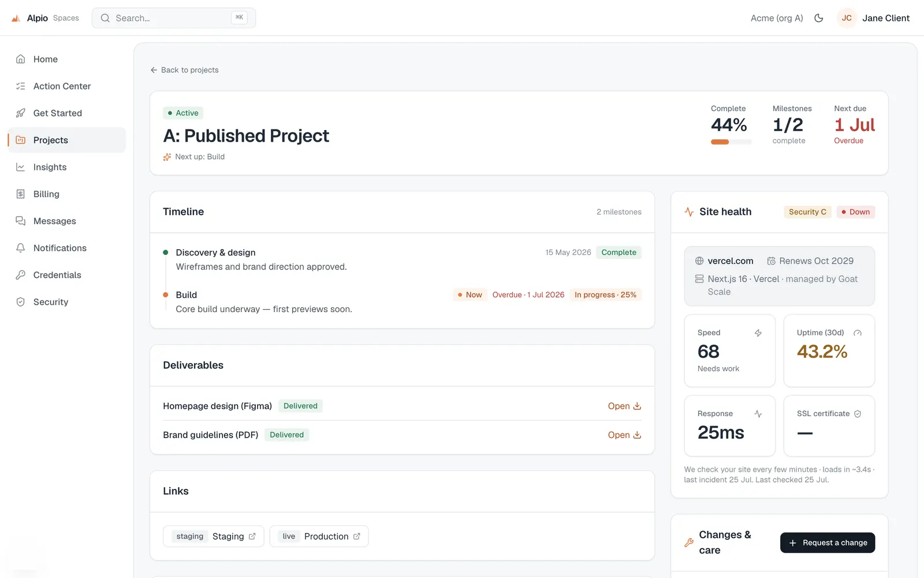924x578 pixels.
Task: Click the Down status badge
Action: point(855,212)
